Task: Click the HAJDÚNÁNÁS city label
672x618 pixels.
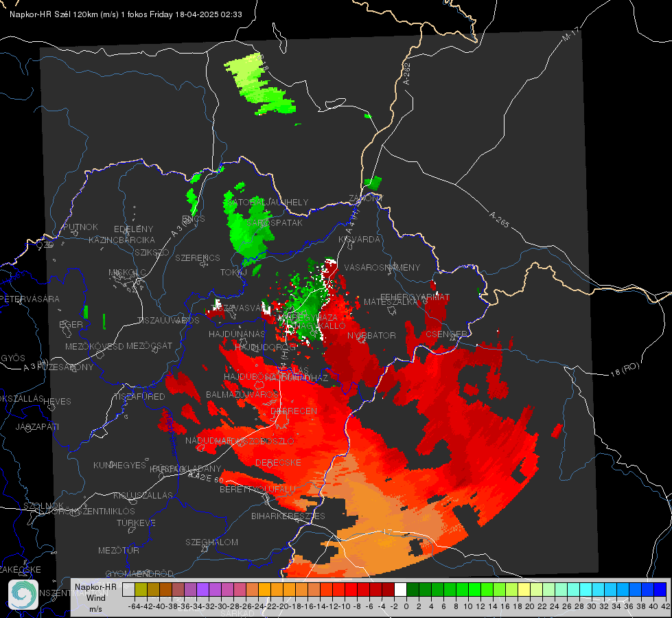Action: click(237, 334)
